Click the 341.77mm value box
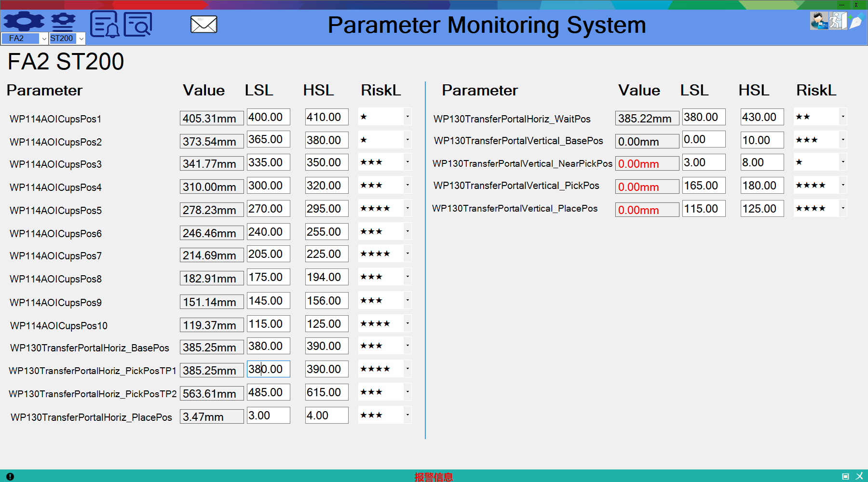The width and height of the screenshot is (868, 482). (x=212, y=163)
